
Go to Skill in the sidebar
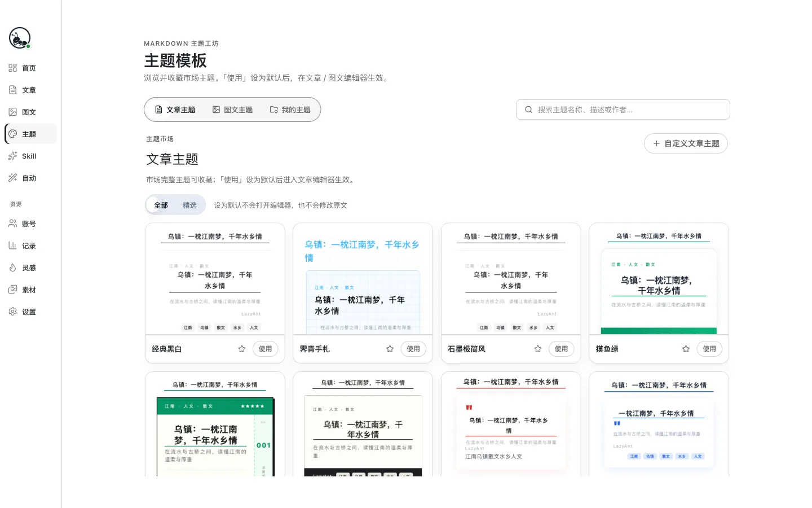(x=31, y=156)
